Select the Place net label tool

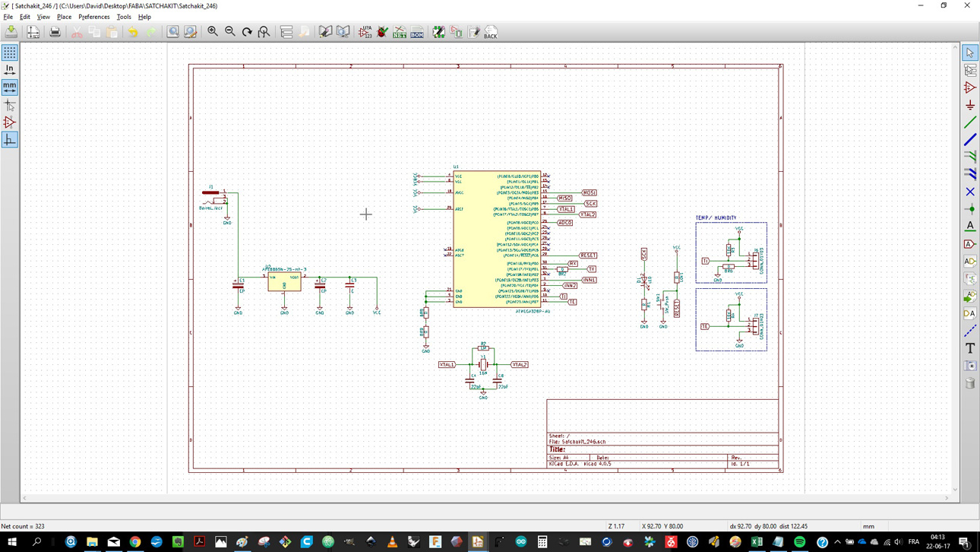click(970, 227)
